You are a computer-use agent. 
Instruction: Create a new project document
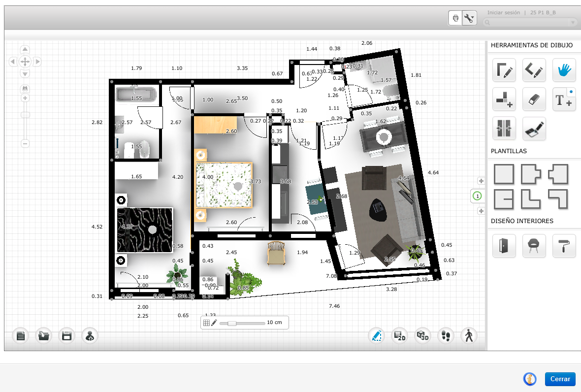point(21,336)
